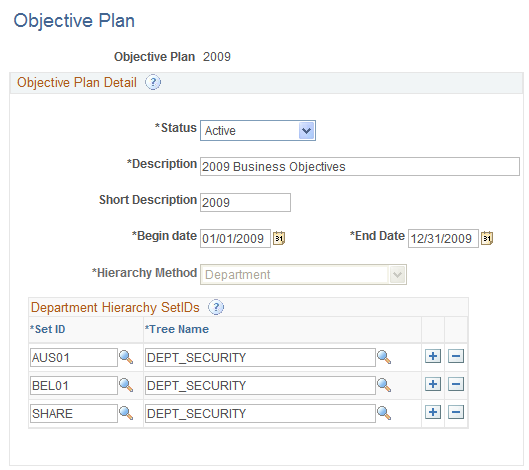Add a row after BEL01
Viewport: 529px width, 470px height.
[x=433, y=384]
